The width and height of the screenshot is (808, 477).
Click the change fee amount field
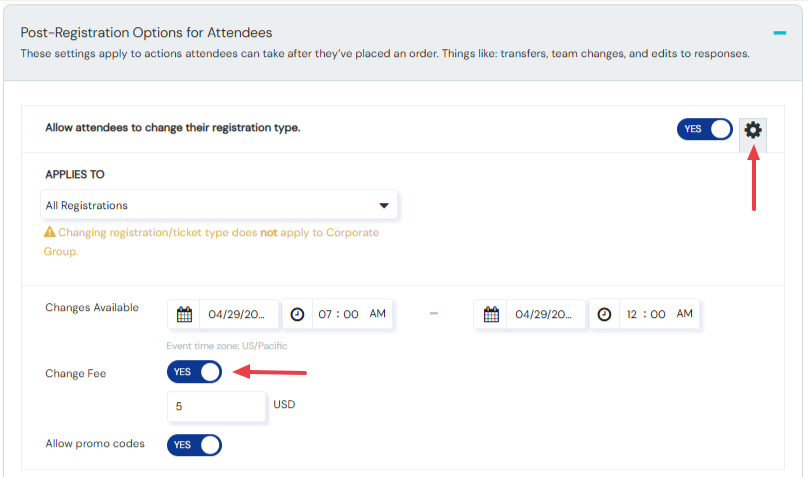[216, 406]
